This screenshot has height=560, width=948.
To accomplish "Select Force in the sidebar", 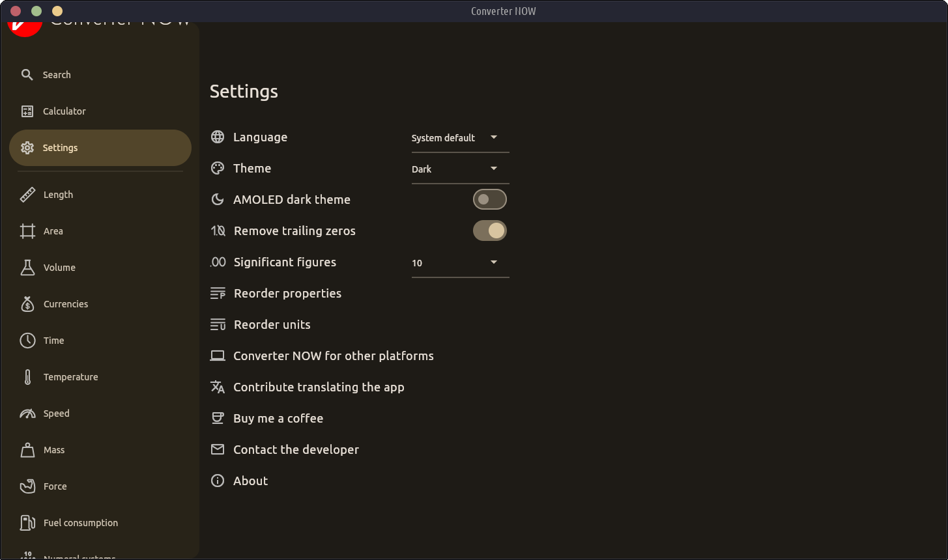I will (x=100, y=486).
